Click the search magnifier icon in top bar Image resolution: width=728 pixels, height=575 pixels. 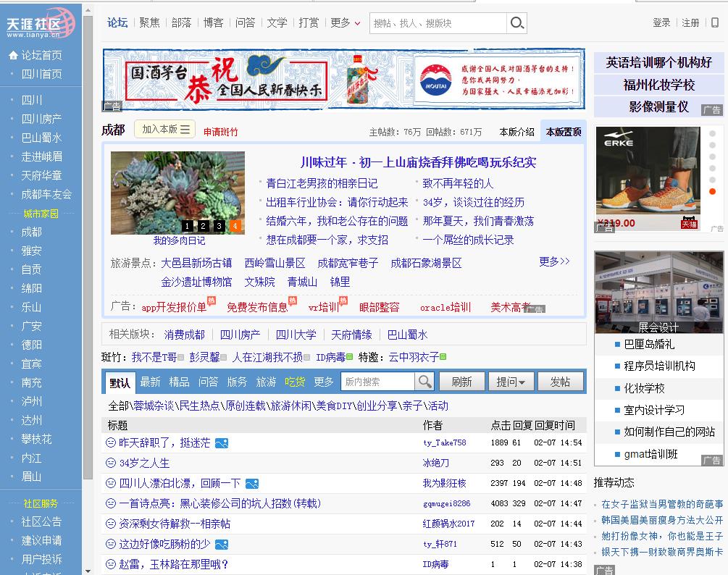tap(516, 22)
